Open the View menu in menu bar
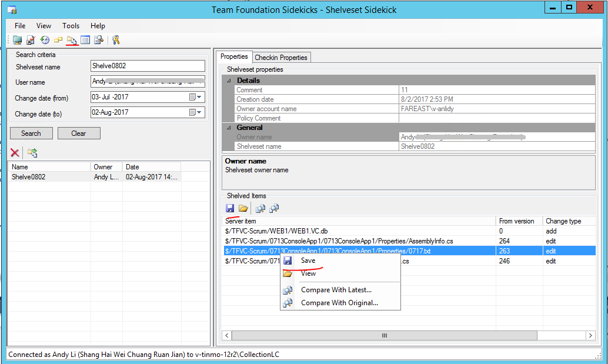The height and width of the screenshot is (364, 608). tap(44, 26)
